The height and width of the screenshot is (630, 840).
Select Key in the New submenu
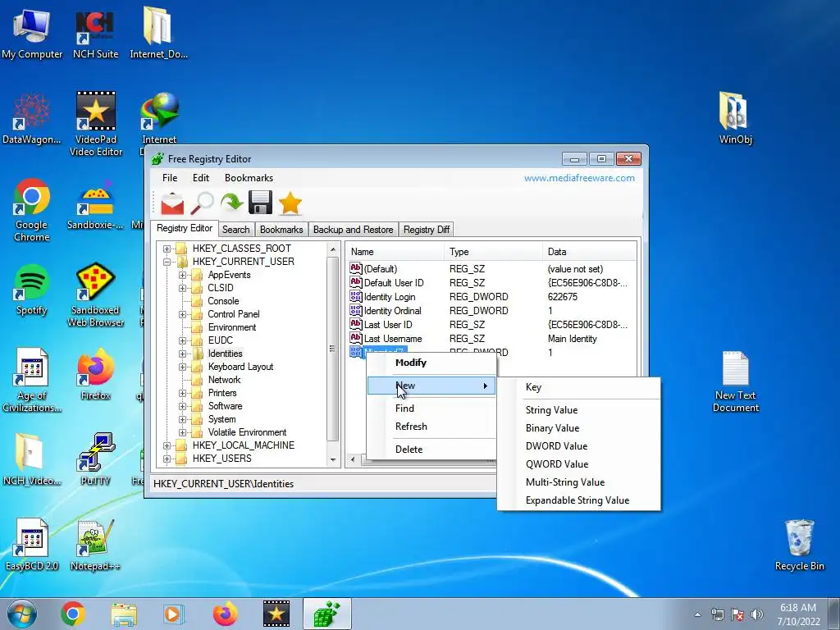click(578, 387)
